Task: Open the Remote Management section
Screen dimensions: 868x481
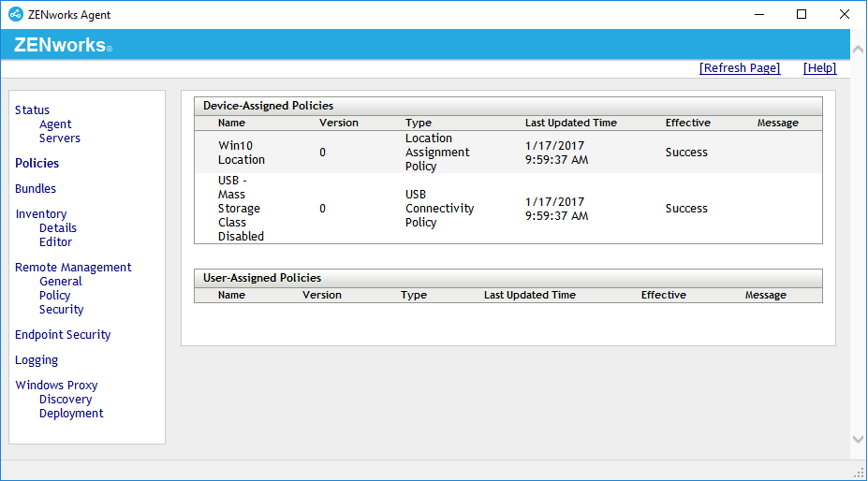Action: click(x=73, y=268)
